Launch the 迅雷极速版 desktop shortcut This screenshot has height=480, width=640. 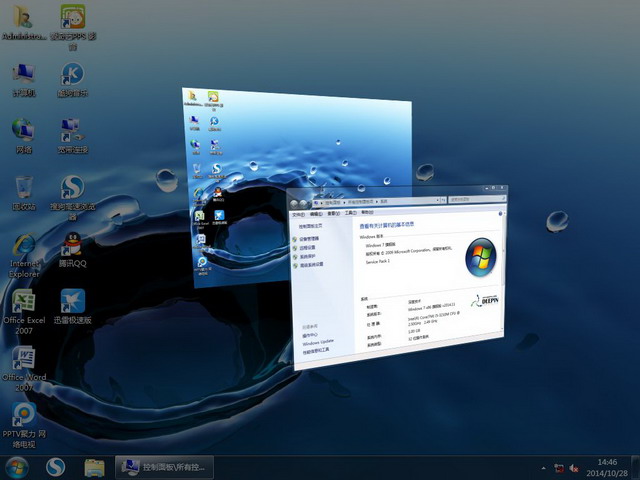pyautogui.click(x=73, y=307)
